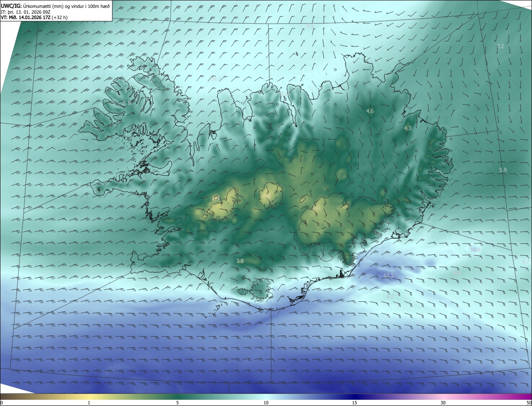This screenshot has height=406, width=532.
Task: Click the 12.5 value south-east of Iceland
Action: pos(389,275)
